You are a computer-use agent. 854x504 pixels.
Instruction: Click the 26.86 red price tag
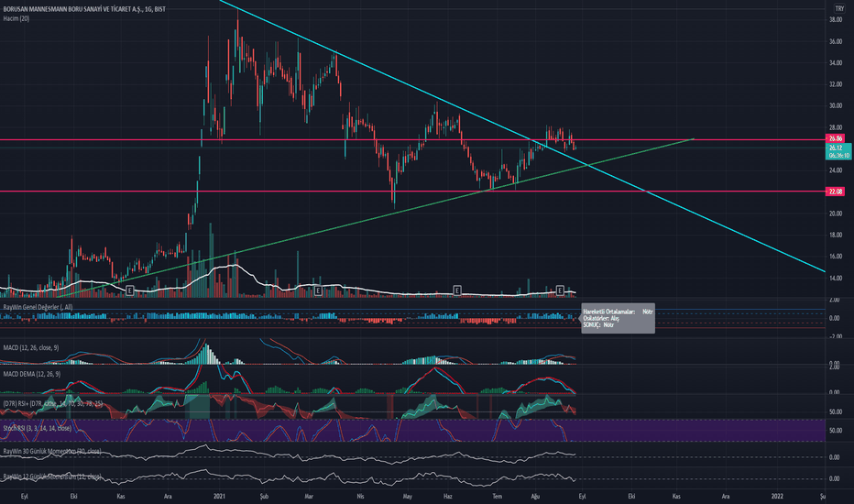836,139
